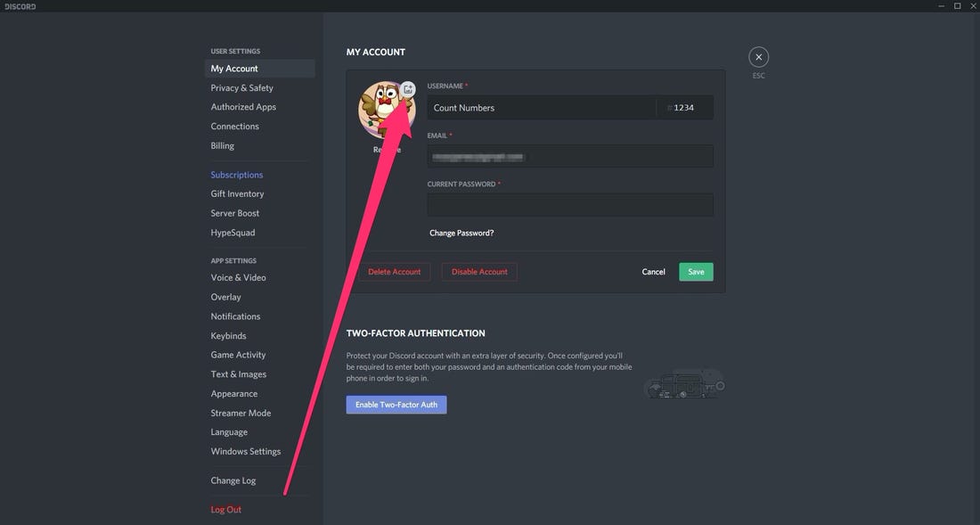Open the HypeSquad page

coord(233,232)
